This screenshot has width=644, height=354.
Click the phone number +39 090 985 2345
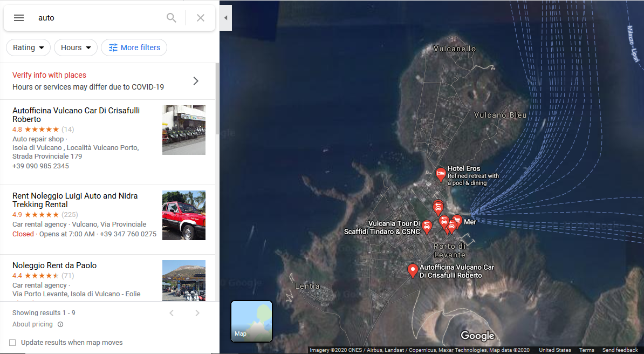tap(40, 166)
